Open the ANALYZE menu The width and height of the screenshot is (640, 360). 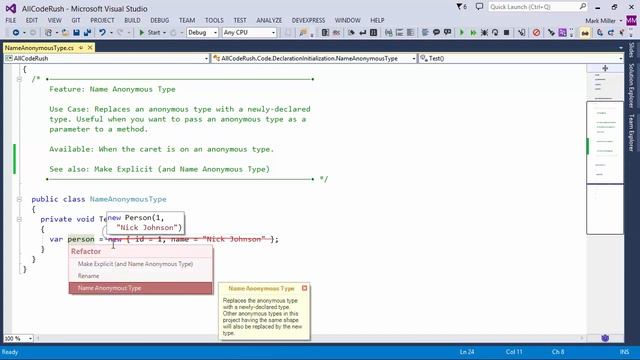(x=269, y=20)
